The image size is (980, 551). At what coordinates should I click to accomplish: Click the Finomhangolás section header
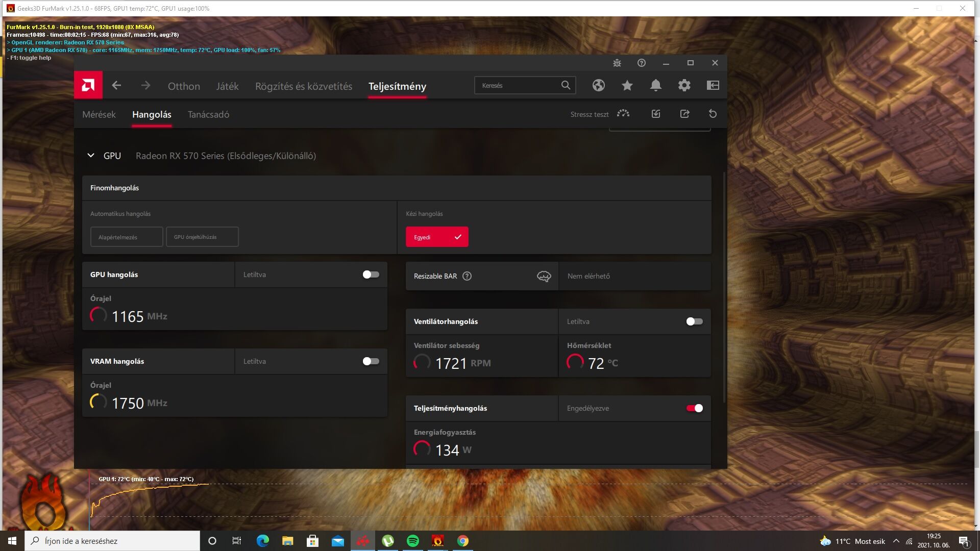pos(397,188)
